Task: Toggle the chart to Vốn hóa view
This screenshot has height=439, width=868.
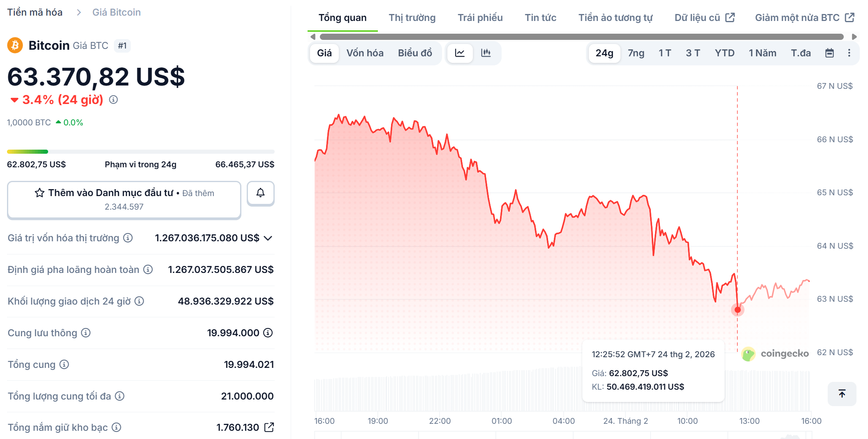Action: point(364,53)
